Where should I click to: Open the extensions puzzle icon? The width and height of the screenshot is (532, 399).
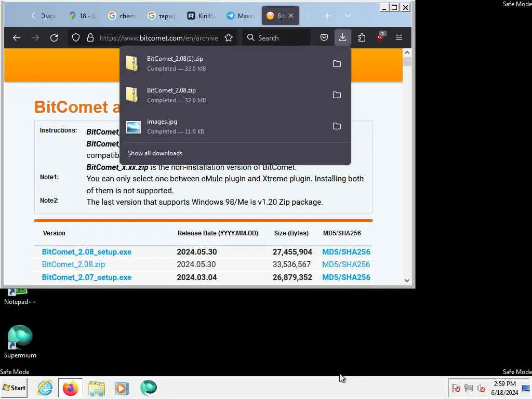362,37
